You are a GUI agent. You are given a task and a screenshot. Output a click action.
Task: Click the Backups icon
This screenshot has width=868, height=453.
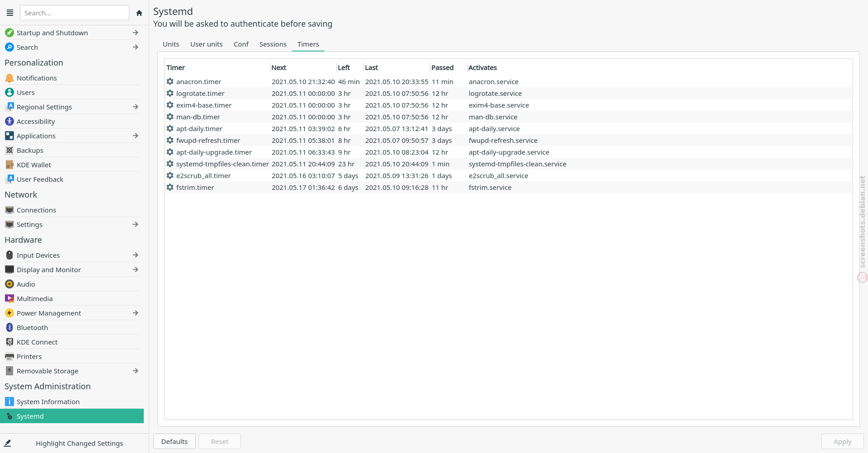(9, 150)
